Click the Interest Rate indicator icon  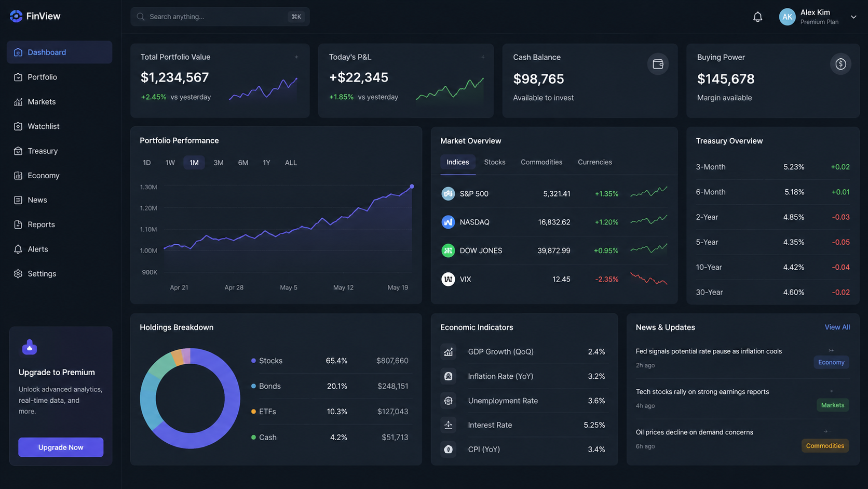point(448,425)
